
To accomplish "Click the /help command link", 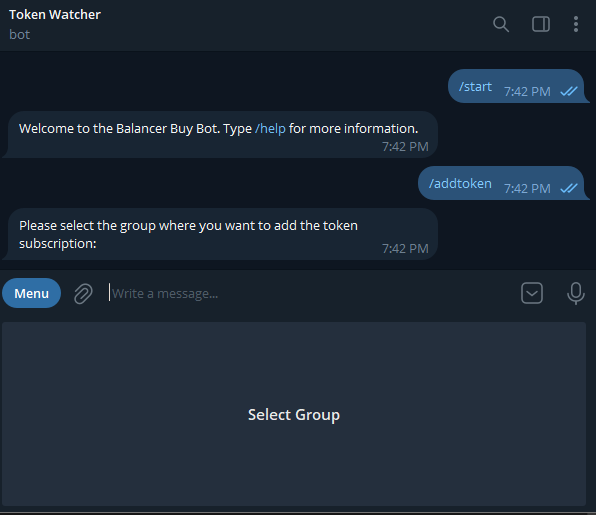I will pos(270,128).
